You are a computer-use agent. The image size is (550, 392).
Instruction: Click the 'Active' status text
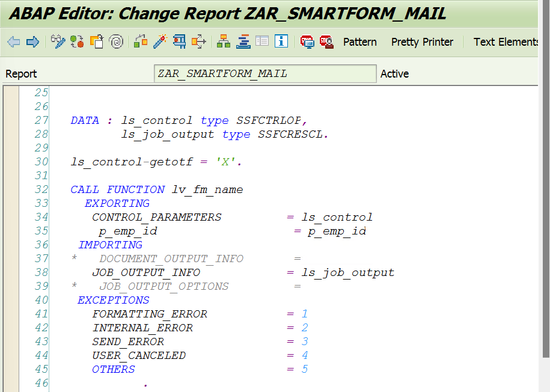pyautogui.click(x=394, y=74)
